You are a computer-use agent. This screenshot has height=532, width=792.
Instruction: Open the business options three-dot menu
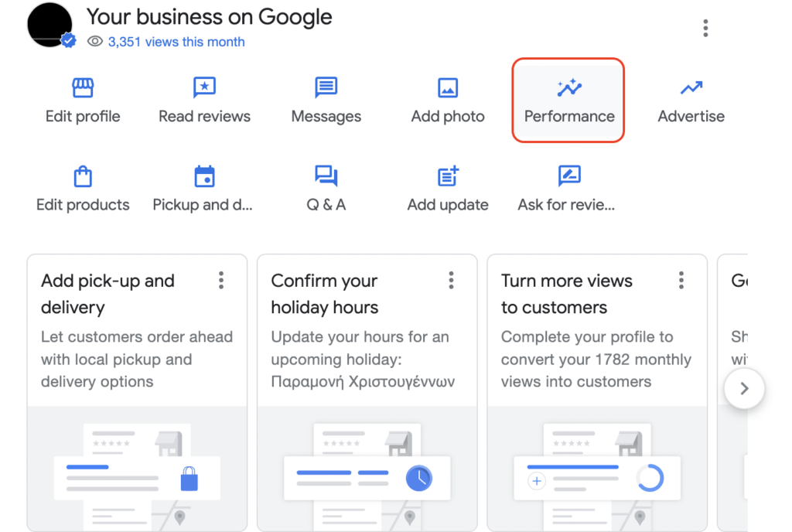click(705, 29)
